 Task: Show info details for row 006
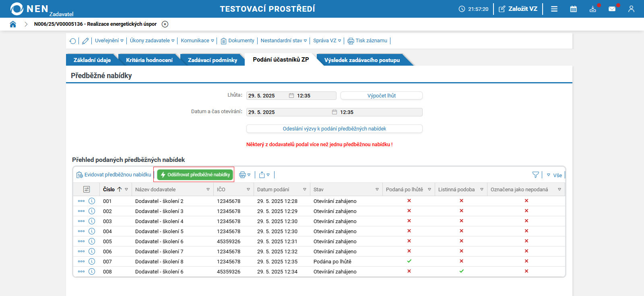point(92,251)
